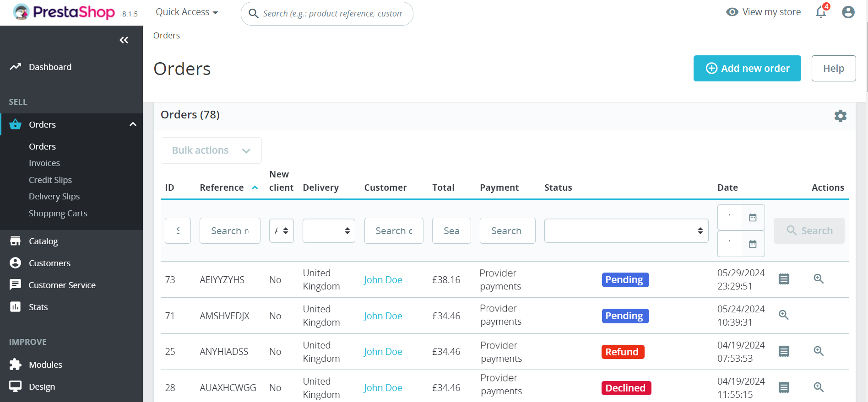868x402 pixels.
Task: Click calendar icon of first date filter
Action: 753,218
